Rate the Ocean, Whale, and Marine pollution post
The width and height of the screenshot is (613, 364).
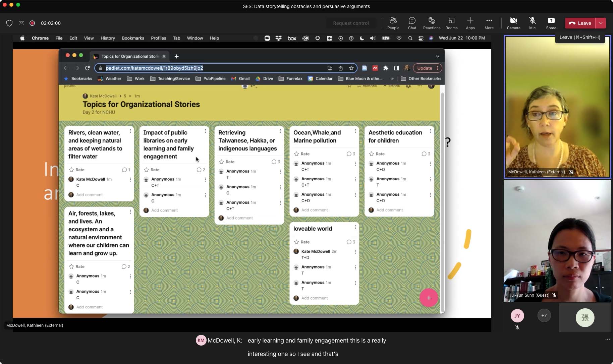point(301,154)
